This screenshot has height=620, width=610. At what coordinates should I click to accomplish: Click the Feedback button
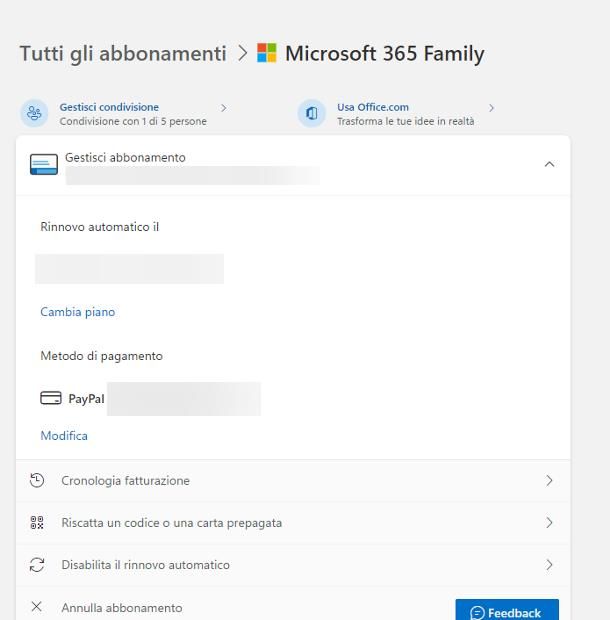coord(507,610)
